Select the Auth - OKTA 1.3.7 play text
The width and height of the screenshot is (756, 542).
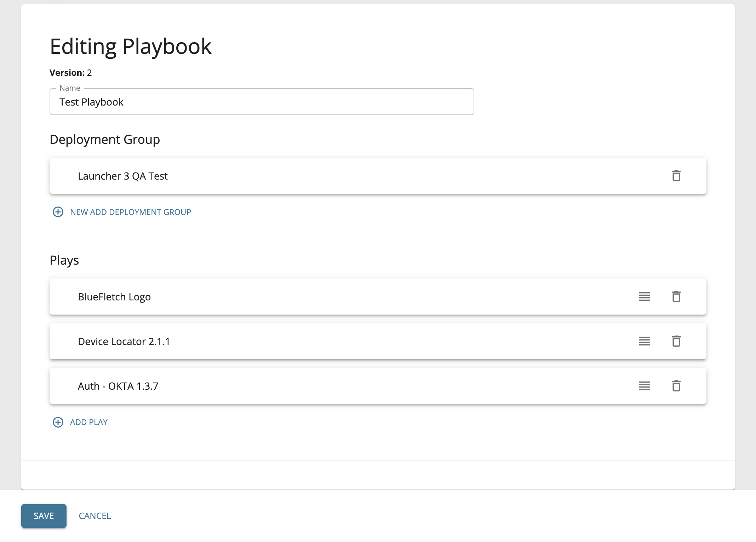coord(118,386)
